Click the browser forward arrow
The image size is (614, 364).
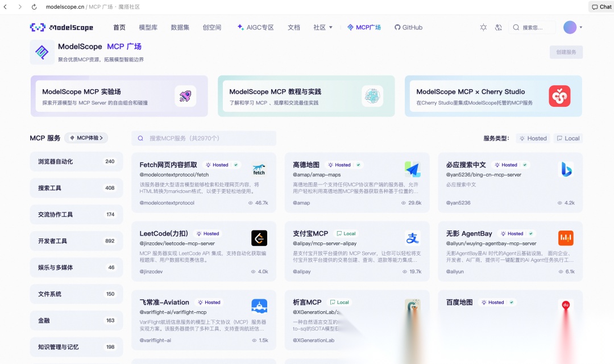point(20,7)
